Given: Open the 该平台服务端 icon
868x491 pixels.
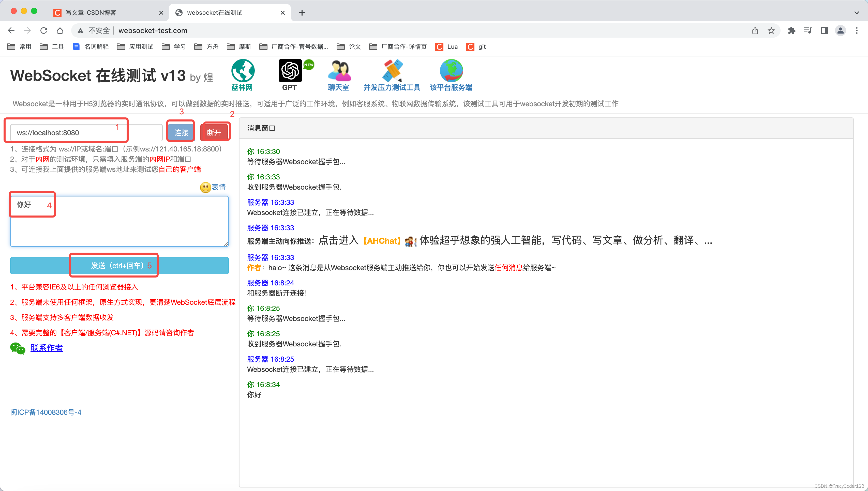Looking at the screenshot, I should (x=451, y=71).
